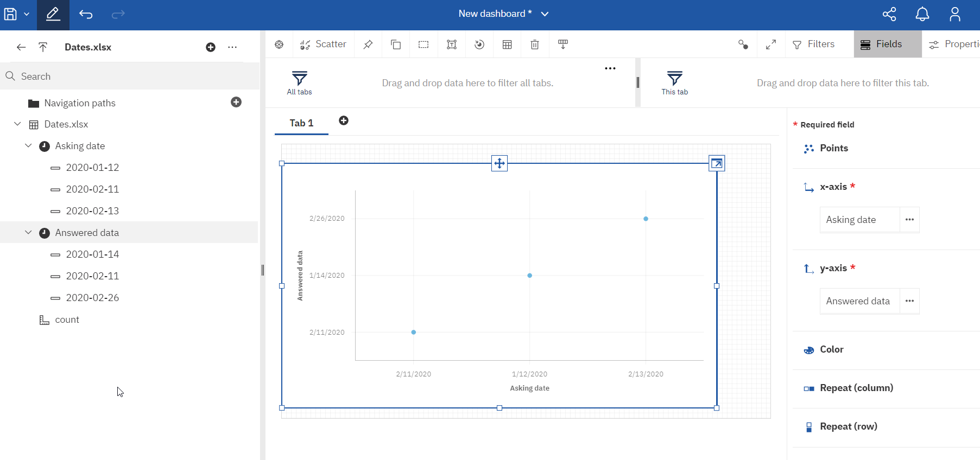Open the user profile menu
Screen dimensions: 980x460
point(955,14)
